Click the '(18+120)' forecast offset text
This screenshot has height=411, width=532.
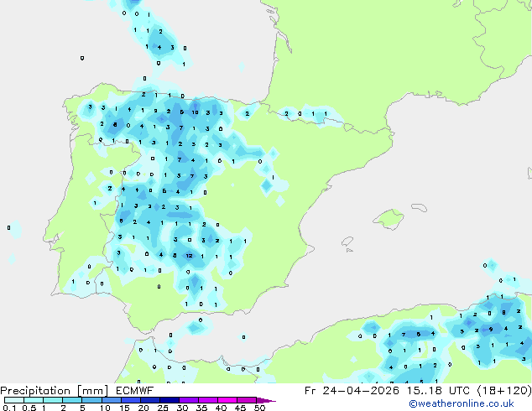coord(504,391)
